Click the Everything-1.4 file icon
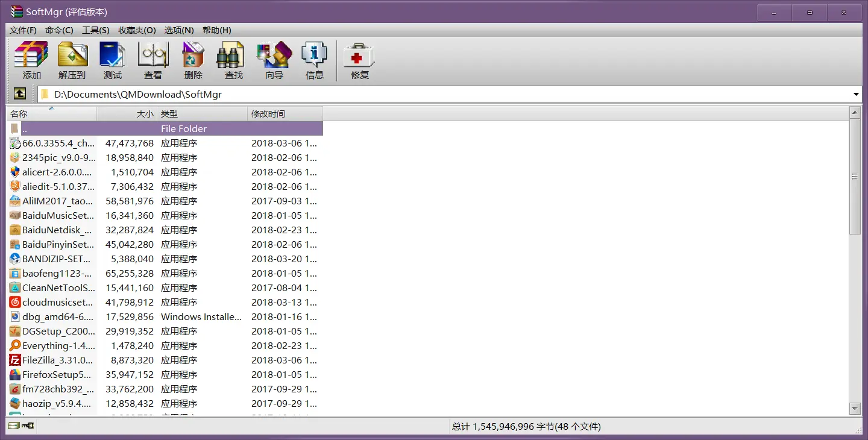 point(15,345)
